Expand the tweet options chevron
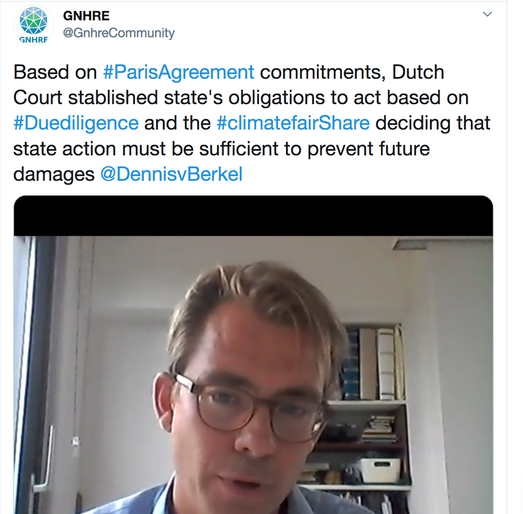523x514 pixels. coord(487,14)
